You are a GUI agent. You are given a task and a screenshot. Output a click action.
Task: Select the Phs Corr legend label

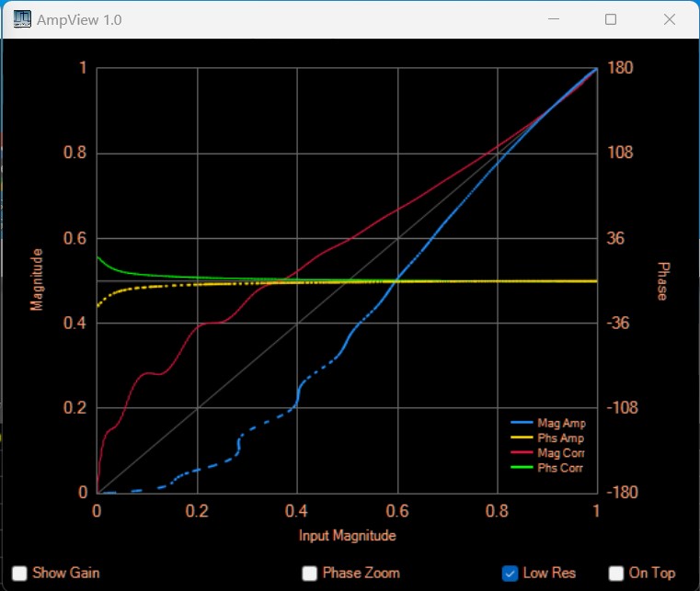click(561, 468)
